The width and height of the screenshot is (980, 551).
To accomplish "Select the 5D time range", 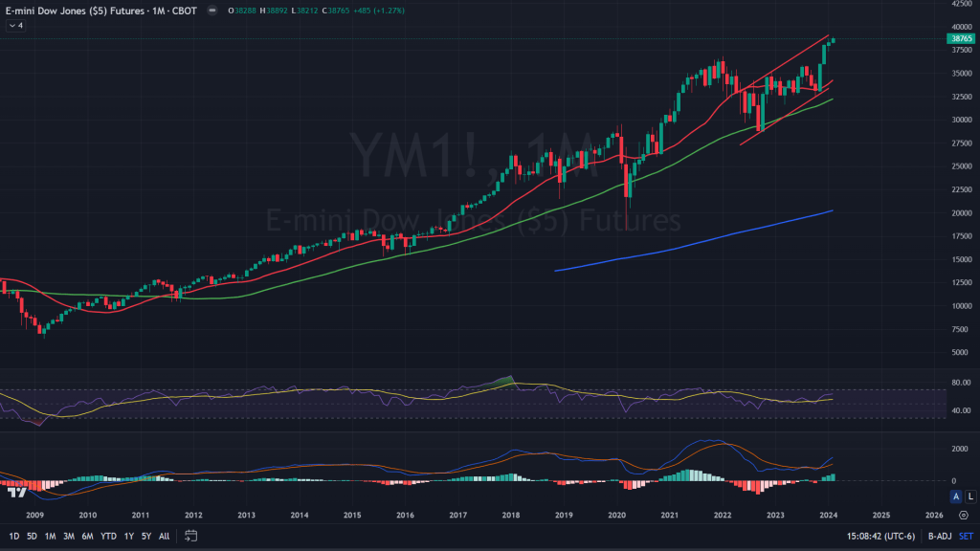I will (32, 536).
